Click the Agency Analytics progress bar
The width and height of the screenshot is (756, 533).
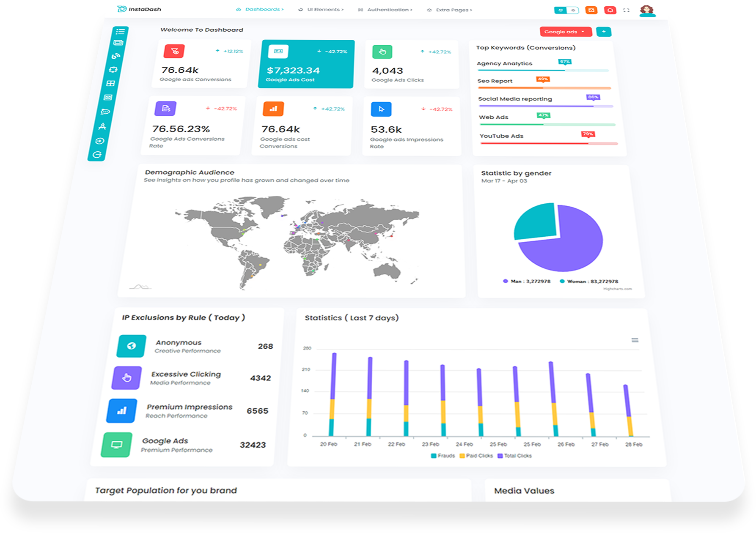543,70
